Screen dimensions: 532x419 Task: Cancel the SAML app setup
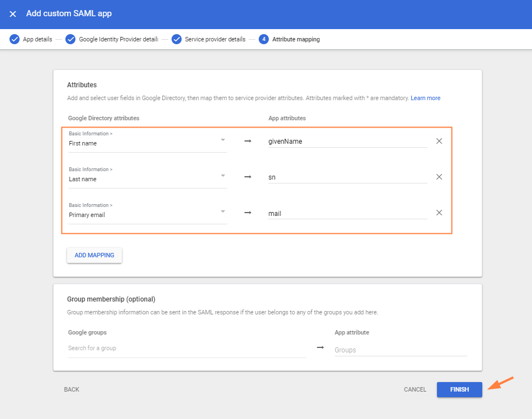tap(415, 389)
